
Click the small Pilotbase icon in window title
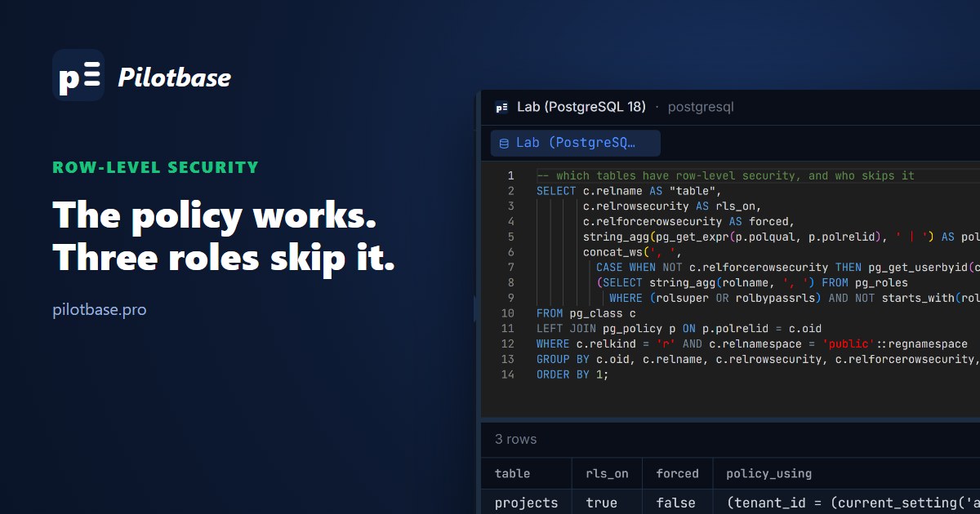(501, 107)
